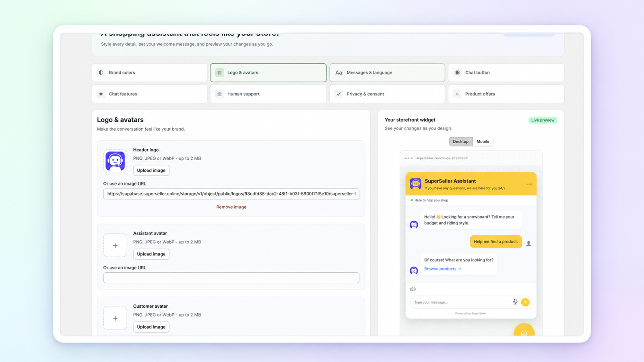Select the Logo & avatars section

tap(268, 73)
